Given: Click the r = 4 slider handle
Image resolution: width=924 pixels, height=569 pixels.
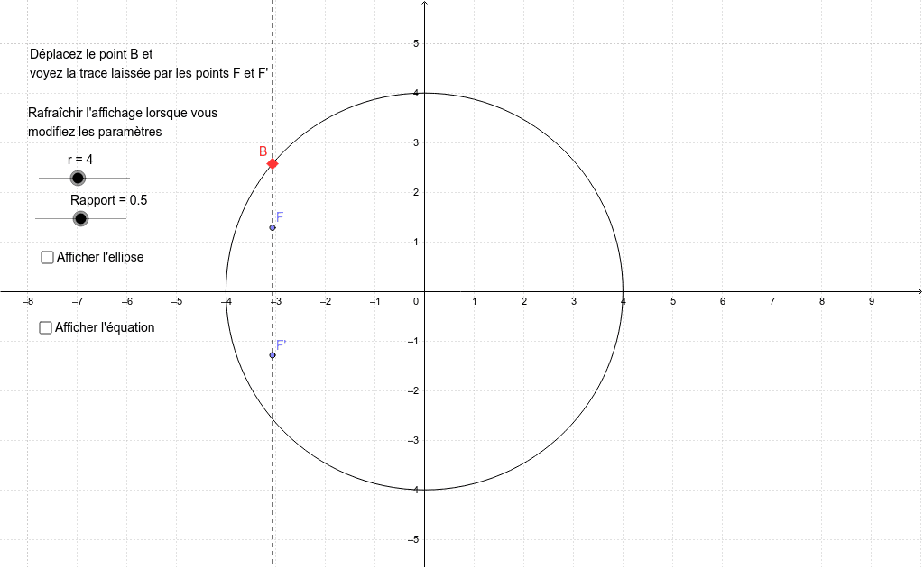Looking at the screenshot, I should click(x=78, y=178).
